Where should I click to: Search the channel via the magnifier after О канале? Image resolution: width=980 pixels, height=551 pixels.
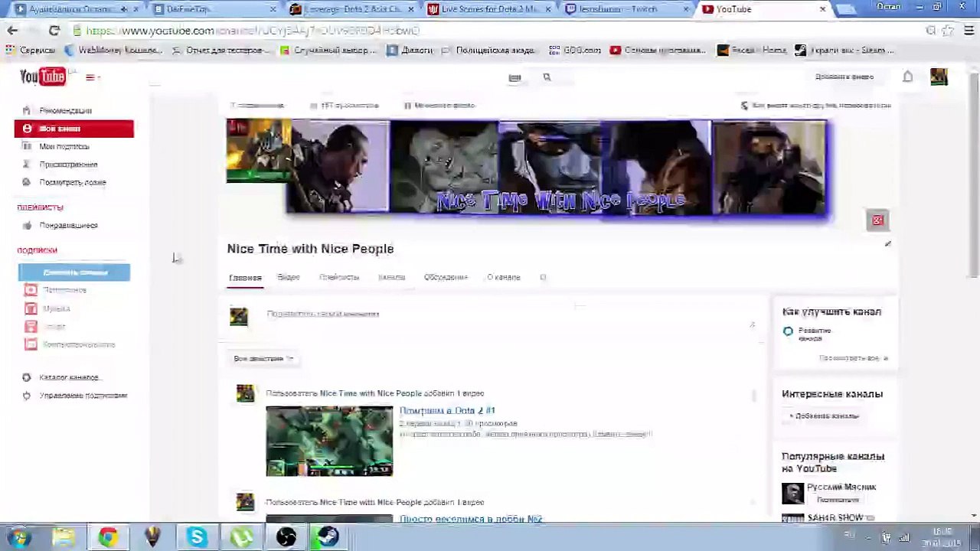[543, 277]
